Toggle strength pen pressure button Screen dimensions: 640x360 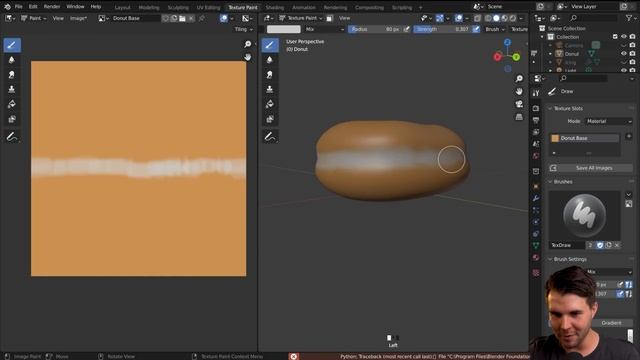click(x=476, y=29)
